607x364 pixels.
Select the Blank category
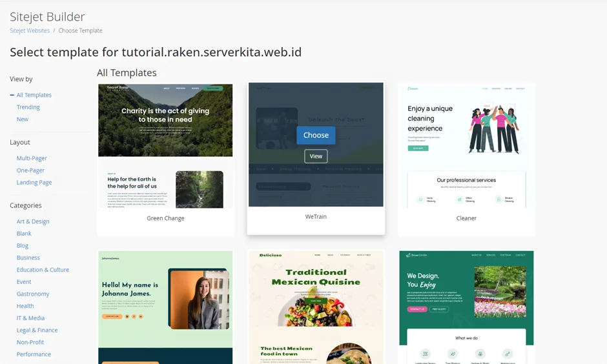click(24, 234)
